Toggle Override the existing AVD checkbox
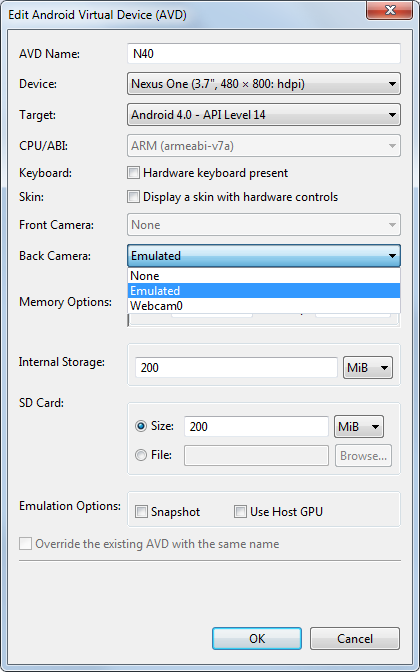 tap(25, 544)
